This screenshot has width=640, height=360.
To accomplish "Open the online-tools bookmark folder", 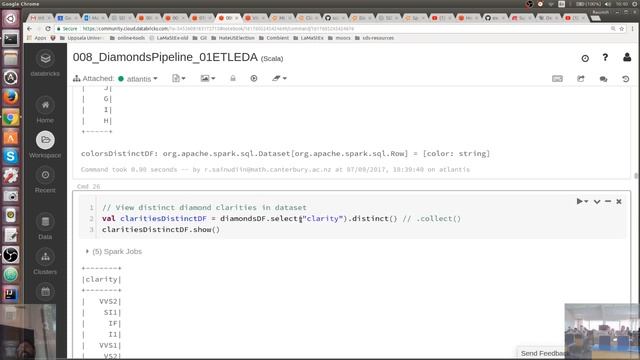I will 127,38.
